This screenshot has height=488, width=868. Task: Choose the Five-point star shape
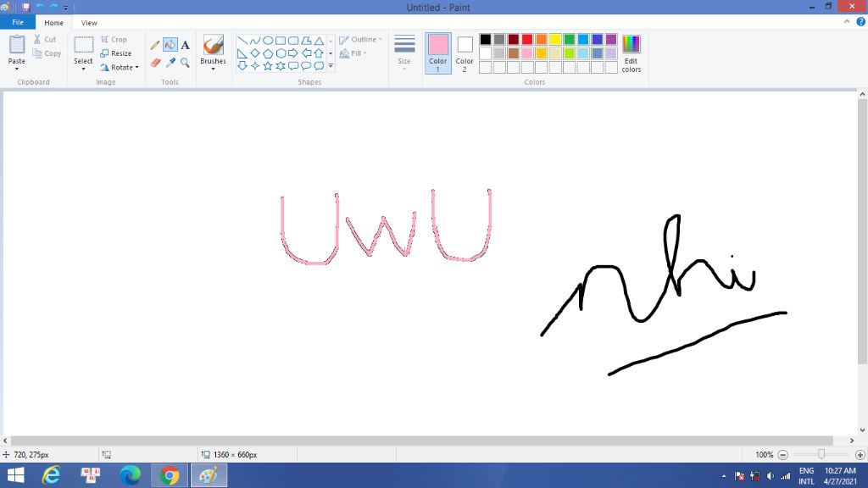tap(267, 66)
